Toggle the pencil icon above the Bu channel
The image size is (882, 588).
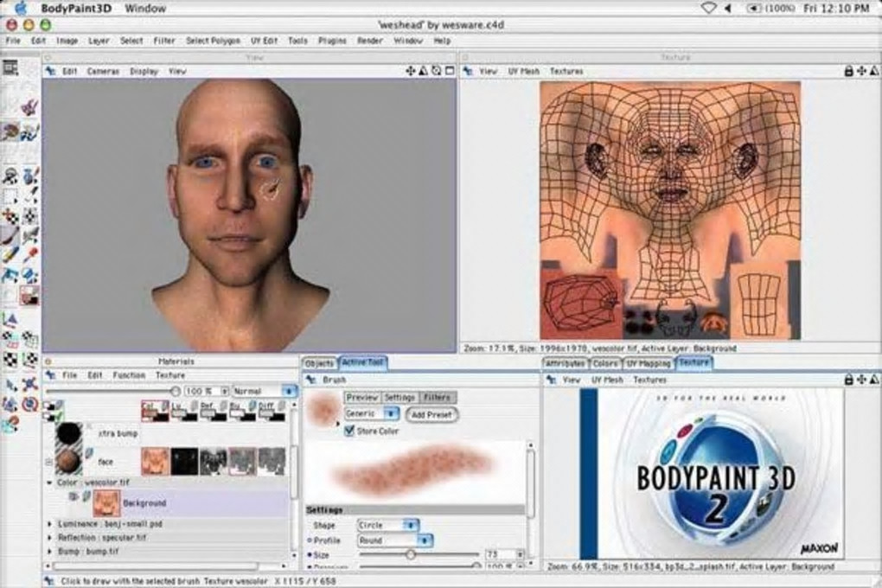252,405
